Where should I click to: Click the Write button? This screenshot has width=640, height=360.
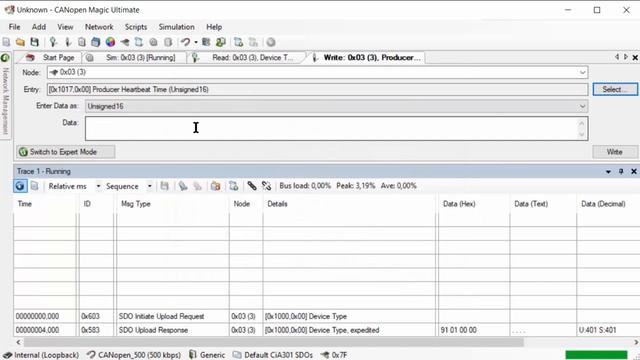tap(615, 152)
